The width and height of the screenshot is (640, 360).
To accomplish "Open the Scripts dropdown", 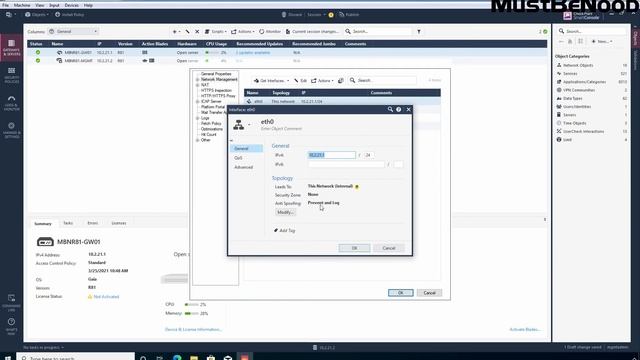I will 216,31.
